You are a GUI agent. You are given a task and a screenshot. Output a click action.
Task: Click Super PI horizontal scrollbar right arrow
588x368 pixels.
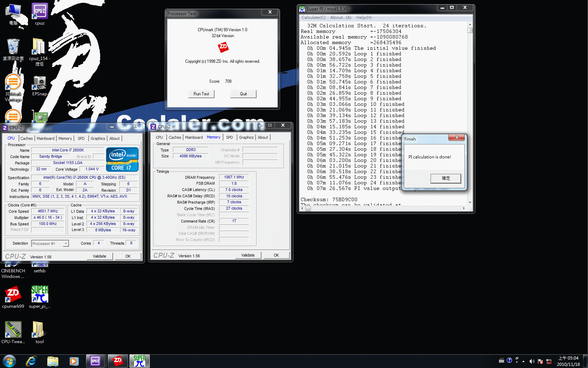coord(464,209)
